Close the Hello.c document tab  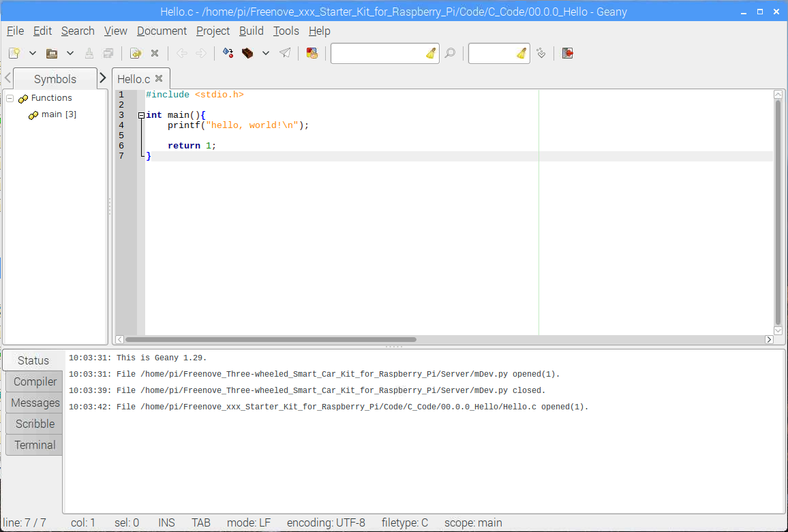coord(159,78)
